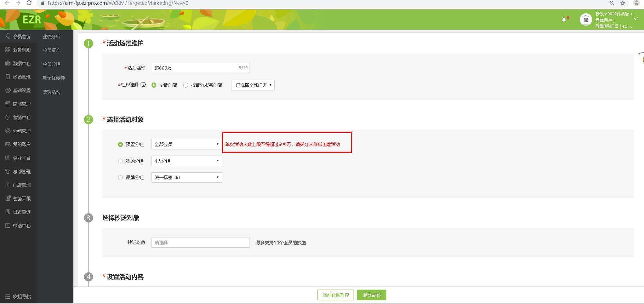Open the 营销活动 submenu item
The image size is (644, 304).
click(52, 92)
